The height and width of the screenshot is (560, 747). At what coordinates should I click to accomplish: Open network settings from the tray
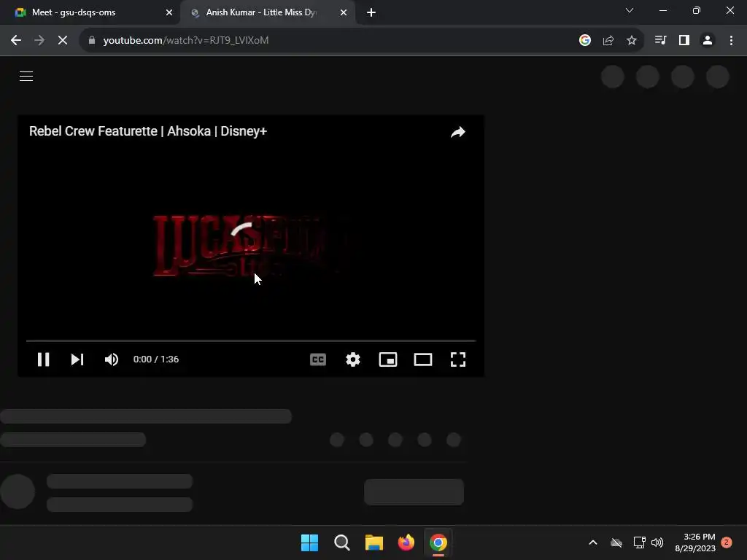click(639, 542)
